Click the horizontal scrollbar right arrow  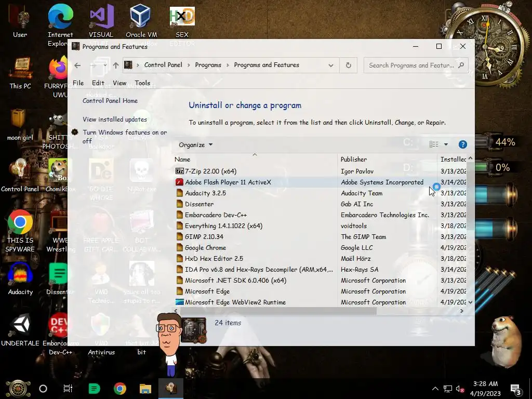pos(462,311)
